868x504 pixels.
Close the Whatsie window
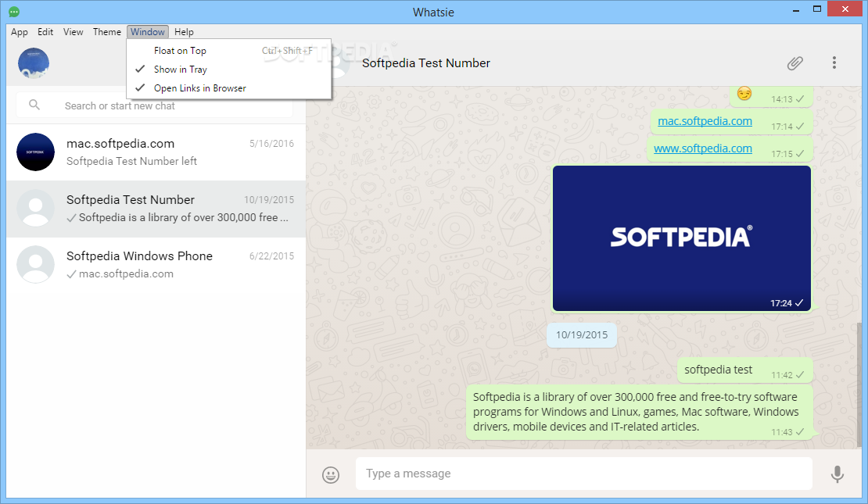[x=845, y=9]
